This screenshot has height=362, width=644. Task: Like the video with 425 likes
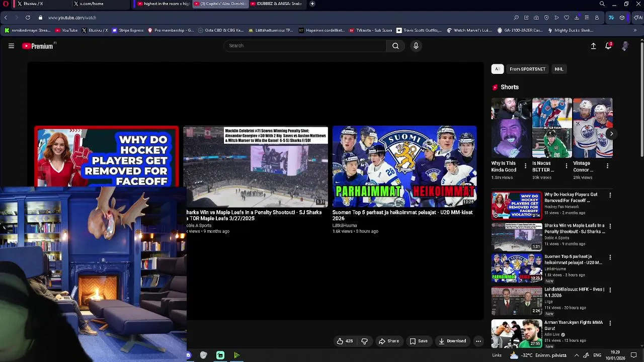click(345, 341)
